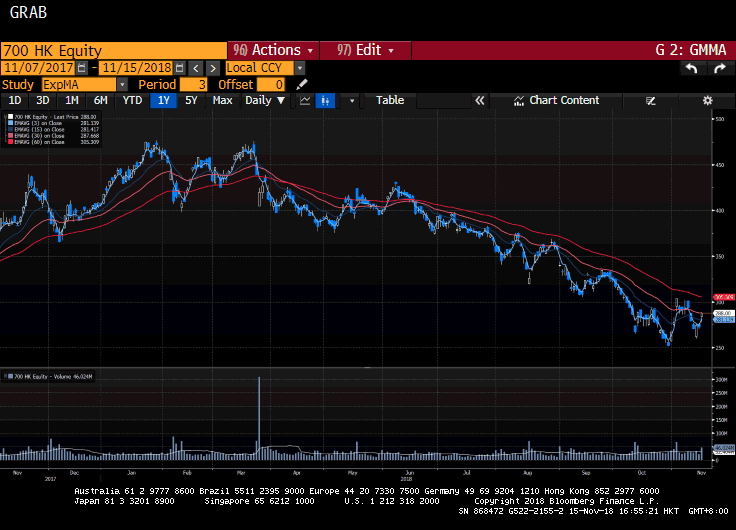The image size is (736, 530).
Task: Open Local CCY currency dropdown arrow
Action: pyautogui.click(x=299, y=68)
